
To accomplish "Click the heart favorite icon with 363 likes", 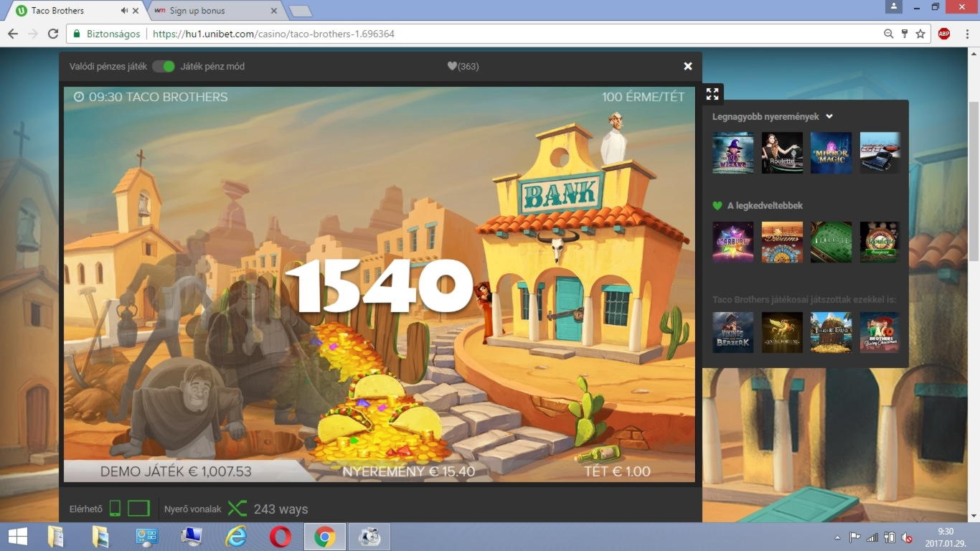I will 452,66.
